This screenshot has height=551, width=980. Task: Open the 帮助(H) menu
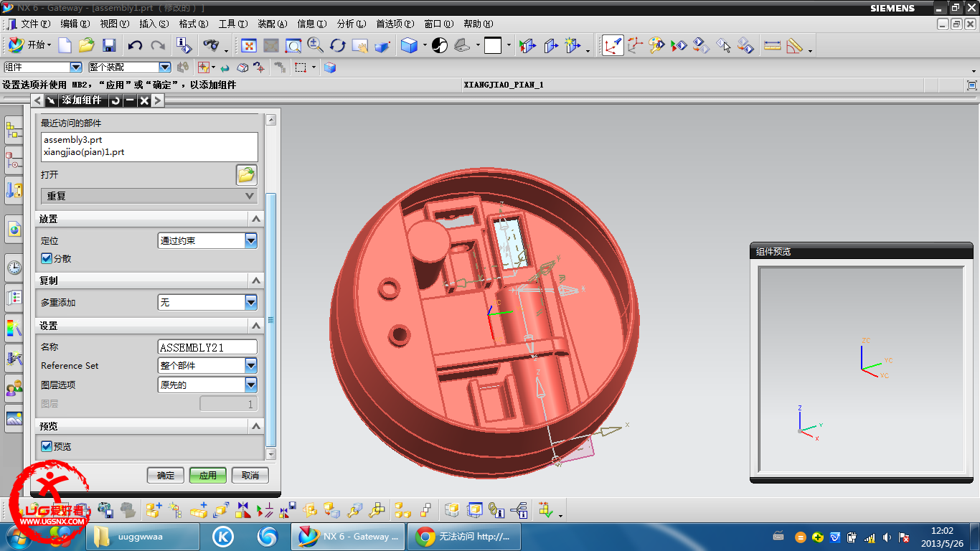[478, 24]
